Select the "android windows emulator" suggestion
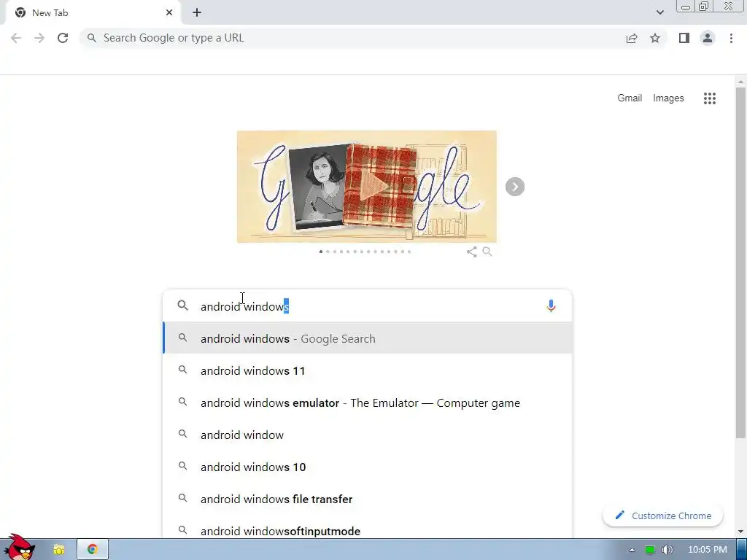Viewport: 747px width, 560px height. [x=367, y=402]
